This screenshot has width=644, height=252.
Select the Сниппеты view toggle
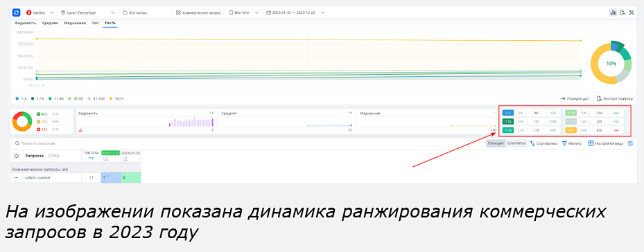(x=516, y=143)
